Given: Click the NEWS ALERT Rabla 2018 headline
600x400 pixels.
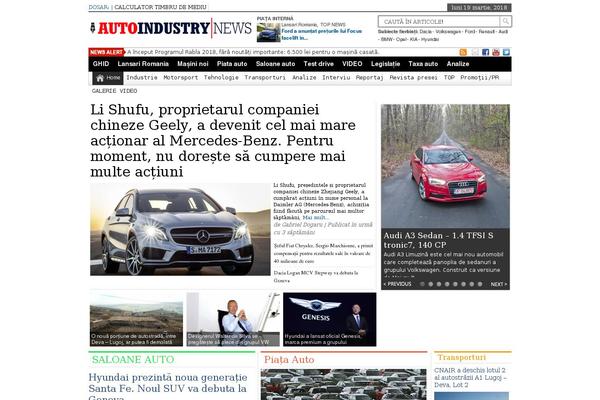Looking at the screenshot, I should [x=253, y=52].
